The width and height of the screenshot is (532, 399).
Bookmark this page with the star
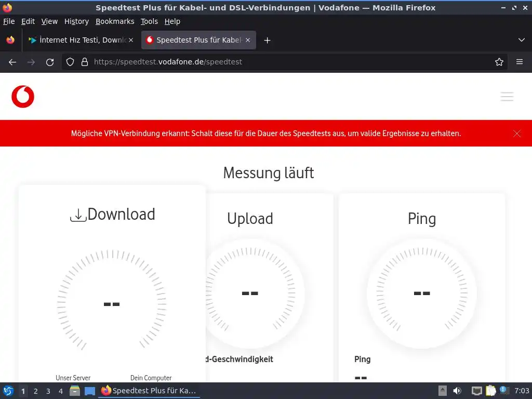499,62
